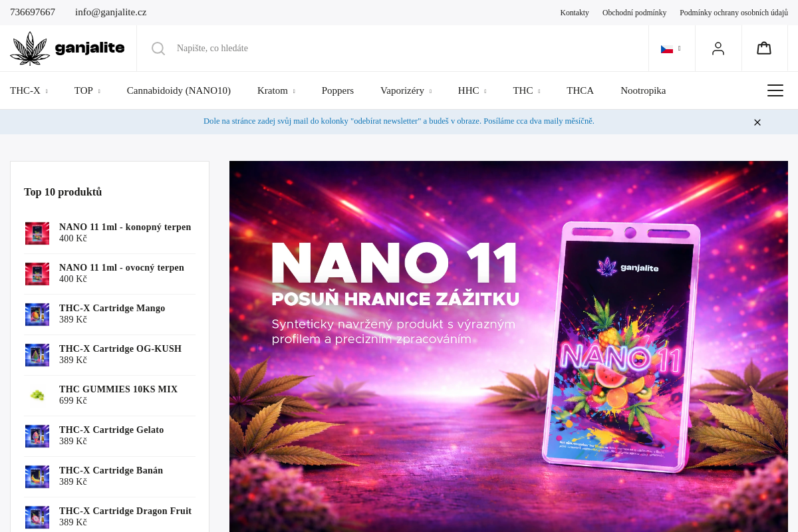Click the info@ganjalite.cz email link
798x532 pixels.
tap(111, 12)
